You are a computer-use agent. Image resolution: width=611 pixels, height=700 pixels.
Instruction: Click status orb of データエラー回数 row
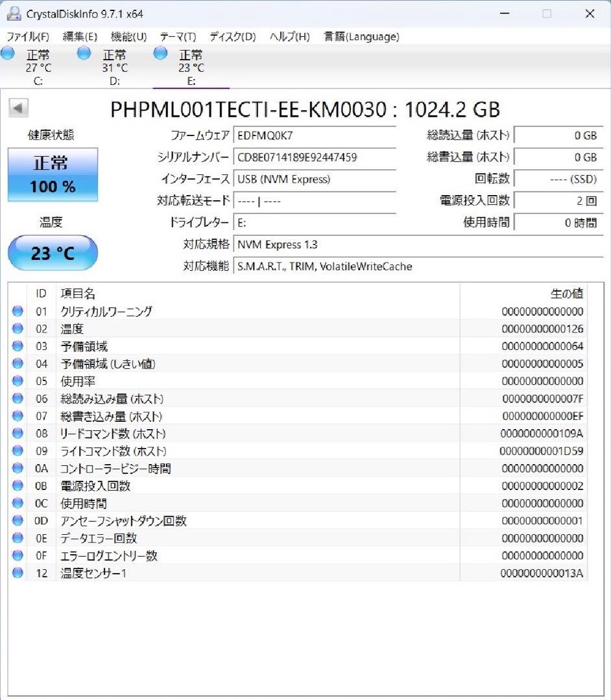pyautogui.click(x=18, y=537)
